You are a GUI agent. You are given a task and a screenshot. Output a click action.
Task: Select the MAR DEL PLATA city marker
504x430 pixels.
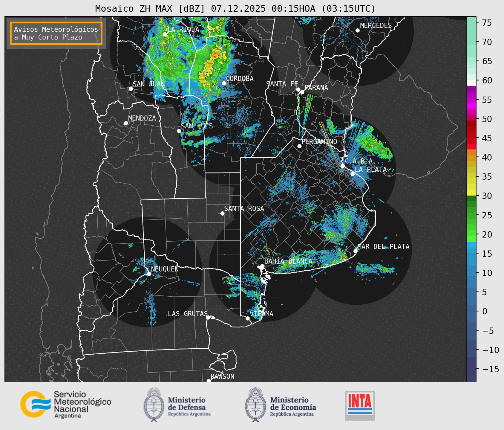(356, 251)
